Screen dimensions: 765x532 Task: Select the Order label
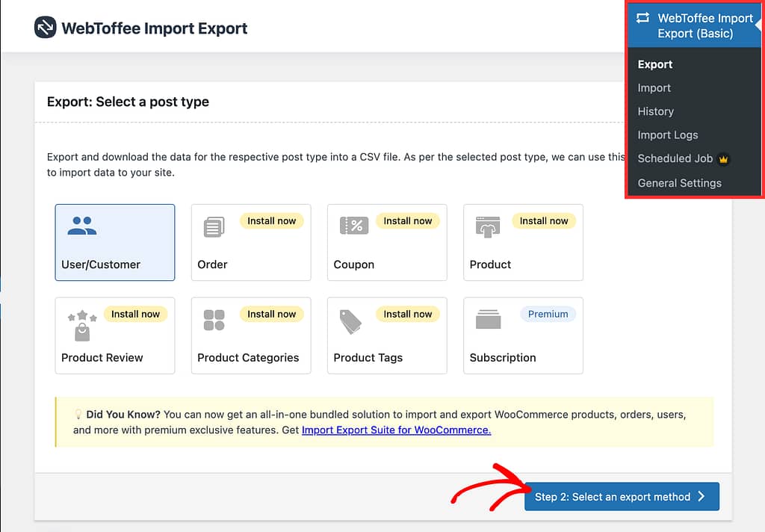[x=212, y=265]
